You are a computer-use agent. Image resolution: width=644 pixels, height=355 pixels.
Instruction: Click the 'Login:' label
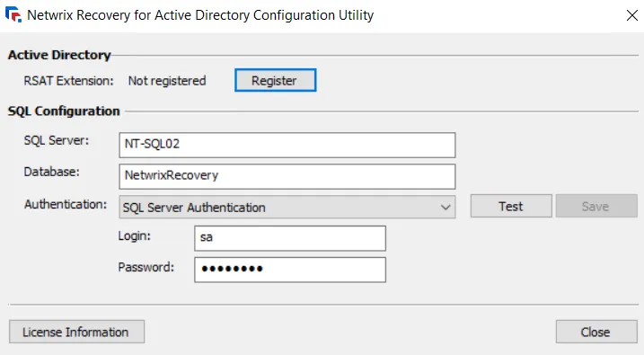(135, 235)
